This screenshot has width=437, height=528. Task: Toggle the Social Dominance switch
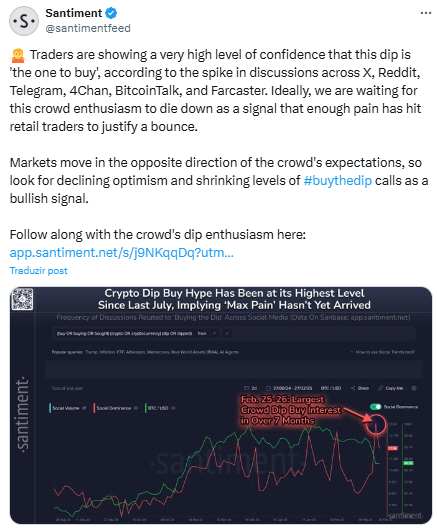coord(375,407)
